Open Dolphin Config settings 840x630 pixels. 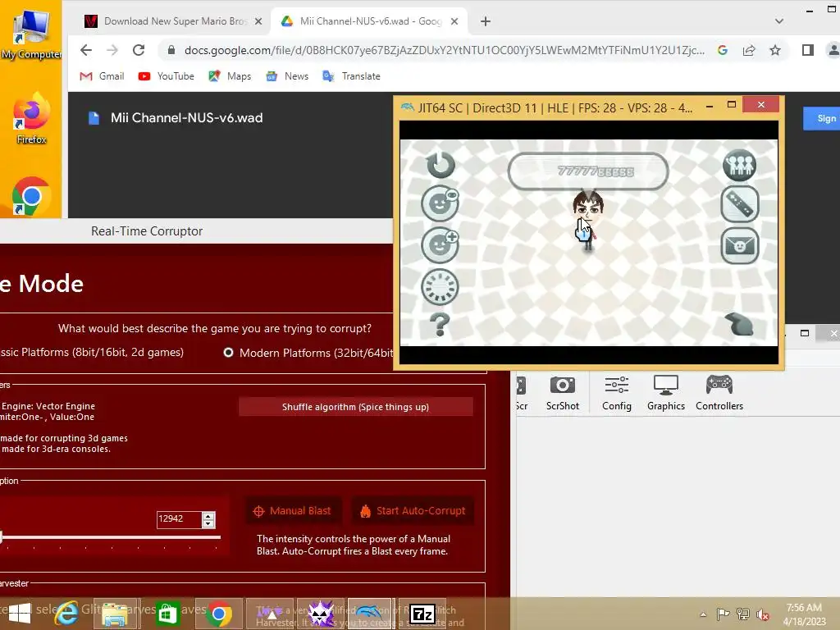(x=617, y=393)
